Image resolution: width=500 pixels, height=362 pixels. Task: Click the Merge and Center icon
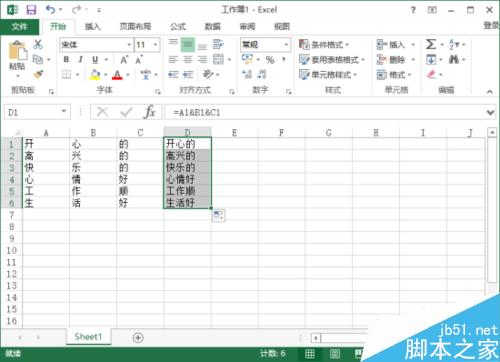click(x=218, y=60)
